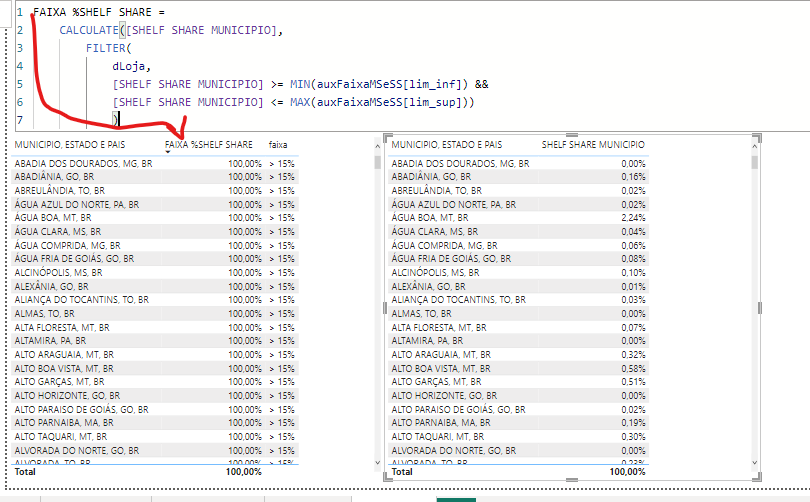Click the > 15% faixa cell for ÁGUA BOA row

[x=282, y=218]
